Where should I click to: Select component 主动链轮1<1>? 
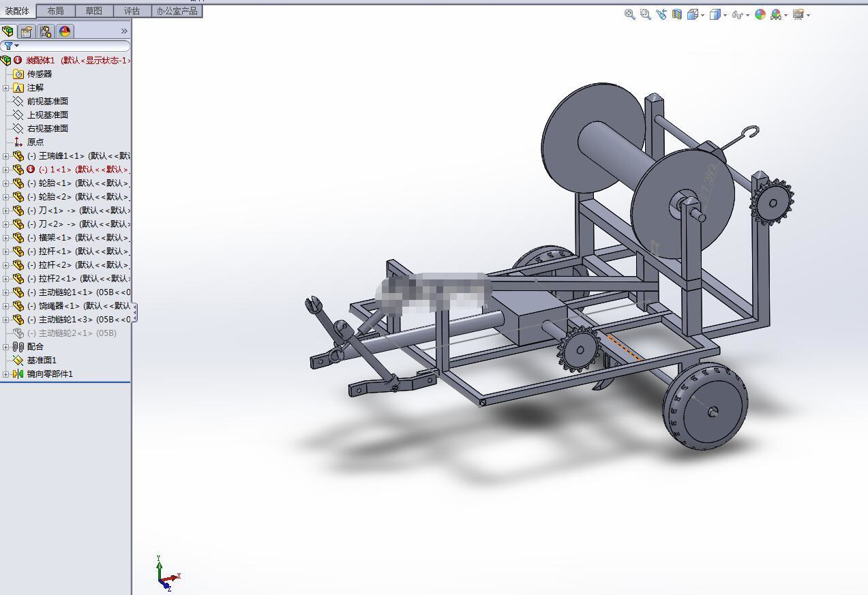click(x=78, y=292)
